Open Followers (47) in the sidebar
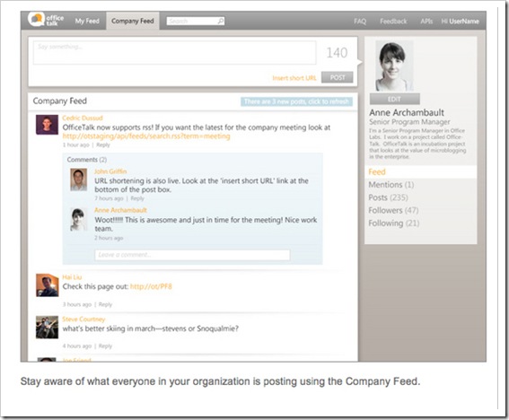Image resolution: width=509 pixels, height=420 pixels. pyautogui.click(x=393, y=210)
